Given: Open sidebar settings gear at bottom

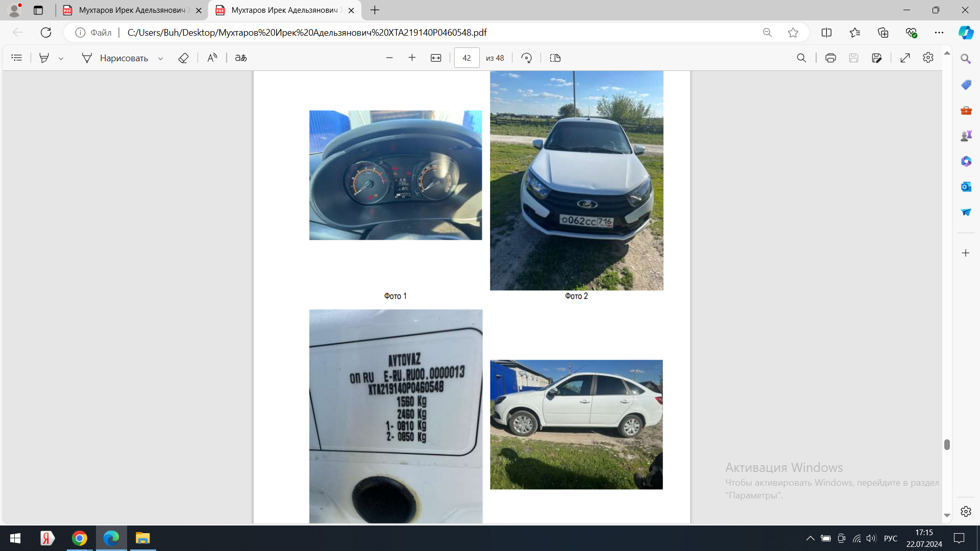Looking at the screenshot, I should 966,511.
